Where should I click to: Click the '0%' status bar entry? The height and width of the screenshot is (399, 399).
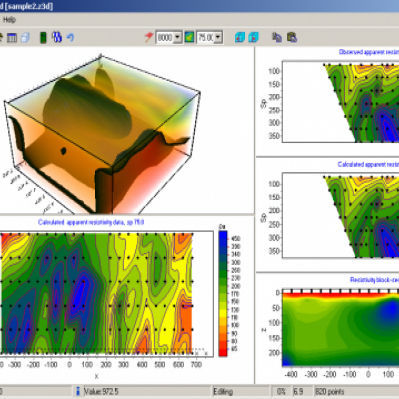tap(281, 391)
